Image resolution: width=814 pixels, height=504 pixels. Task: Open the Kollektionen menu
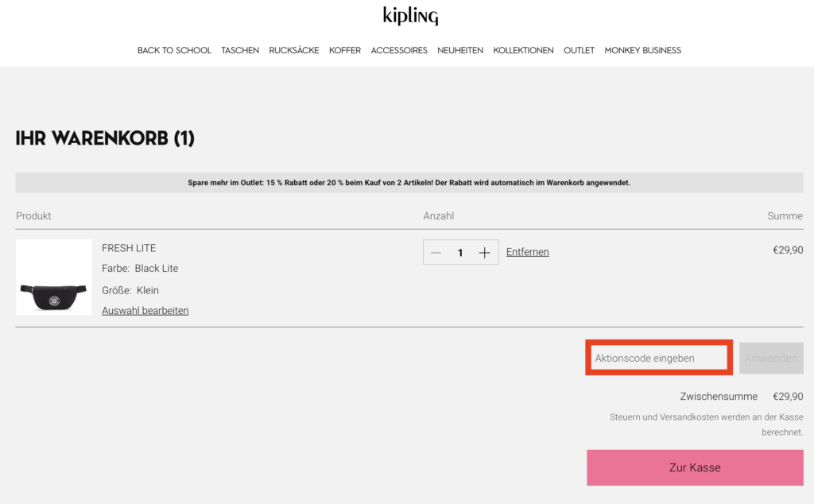(x=523, y=50)
